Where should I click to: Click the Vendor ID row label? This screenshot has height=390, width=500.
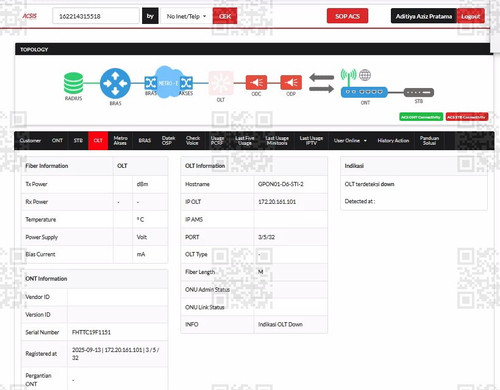point(37,297)
